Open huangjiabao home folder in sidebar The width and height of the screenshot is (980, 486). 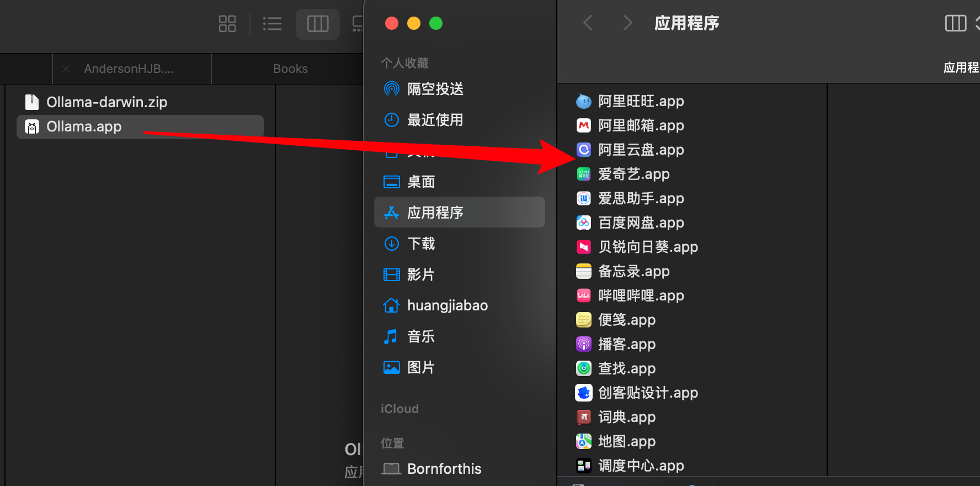click(460, 305)
